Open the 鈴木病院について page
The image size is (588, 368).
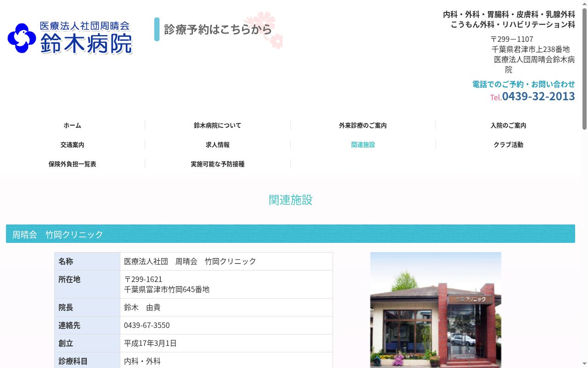217,125
